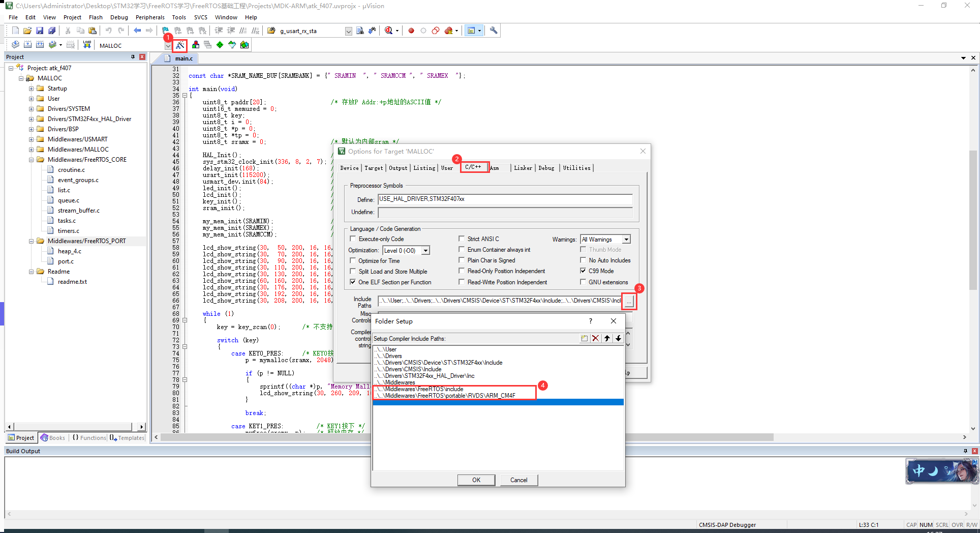Move selected include path up
980x533 pixels.
(606, 338)
